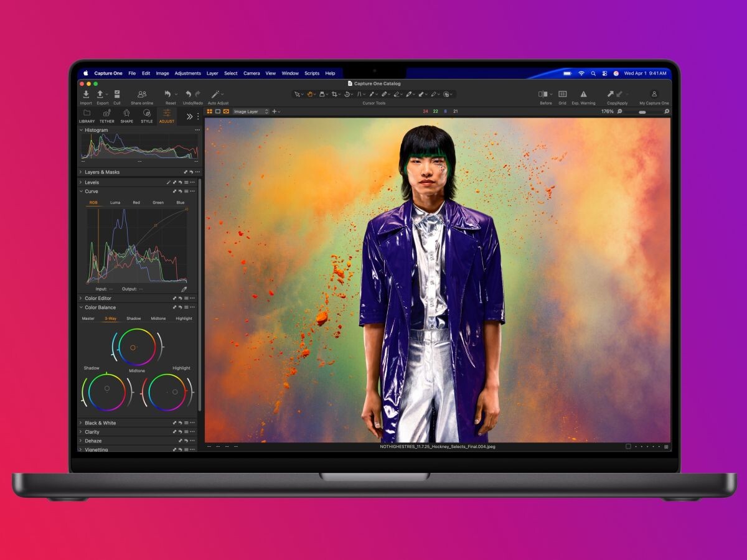Image resolution: width=747 pixels, height=560 pixels.
Task: Click the Cull icon in the toolbar
Action: point(116,94)
